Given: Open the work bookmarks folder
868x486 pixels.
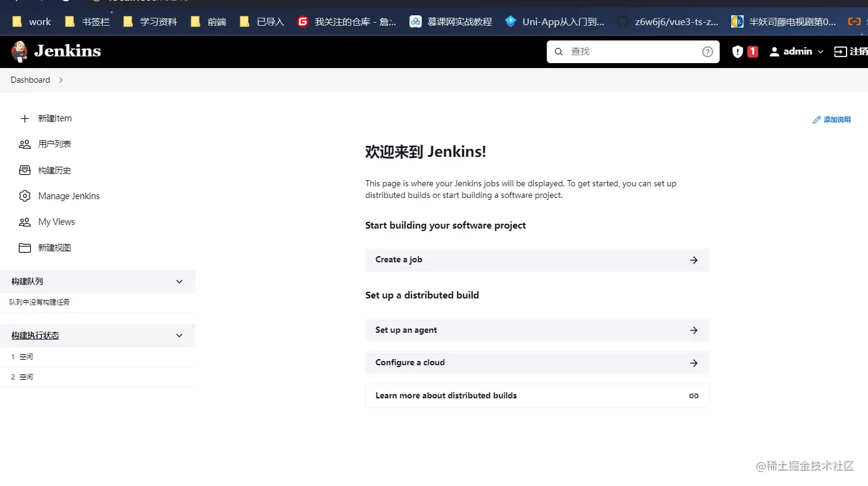Looking at the screenshot, I should point(32,21).
